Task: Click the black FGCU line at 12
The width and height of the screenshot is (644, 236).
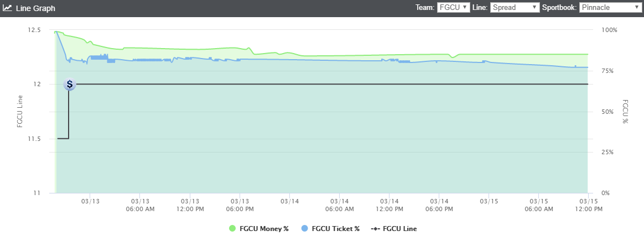Action: coord(329,84)
